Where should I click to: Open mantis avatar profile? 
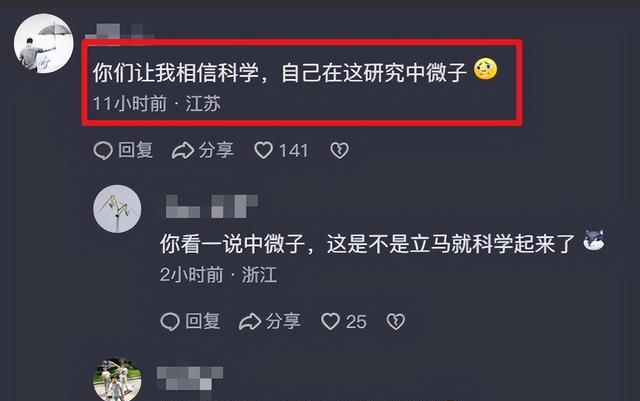[x=118, y=209]
